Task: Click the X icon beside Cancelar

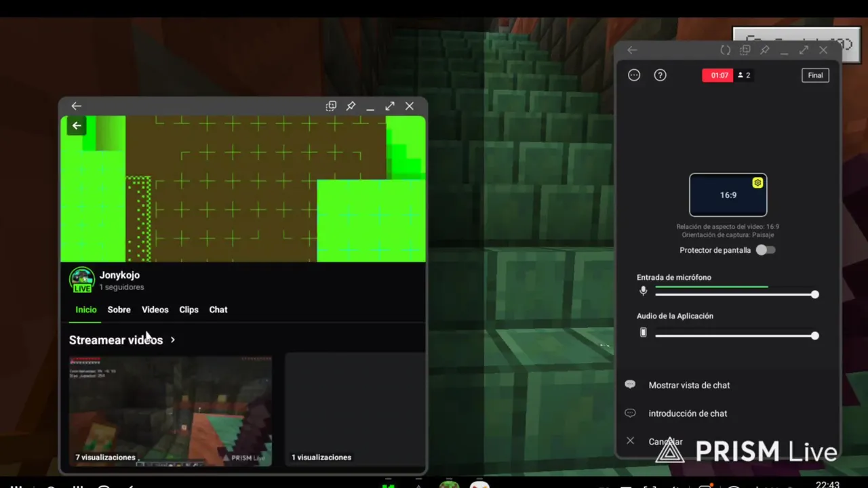Action: (630, 441)
